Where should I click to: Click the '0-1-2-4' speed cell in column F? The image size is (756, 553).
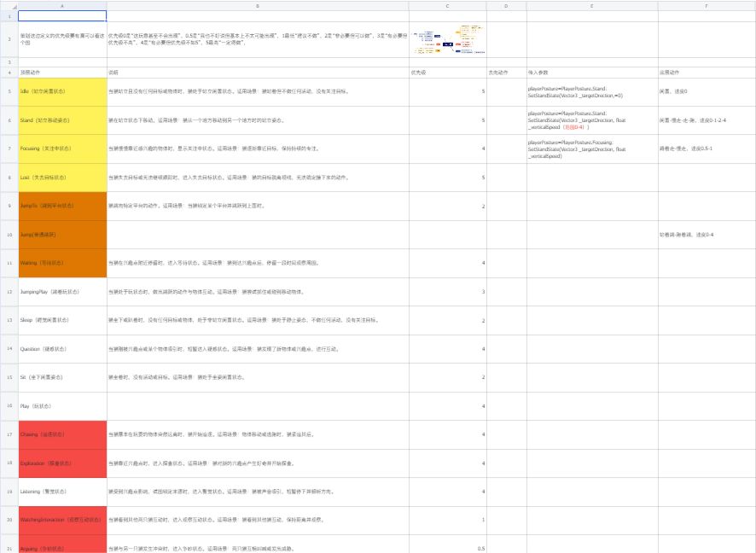(707, 120)
